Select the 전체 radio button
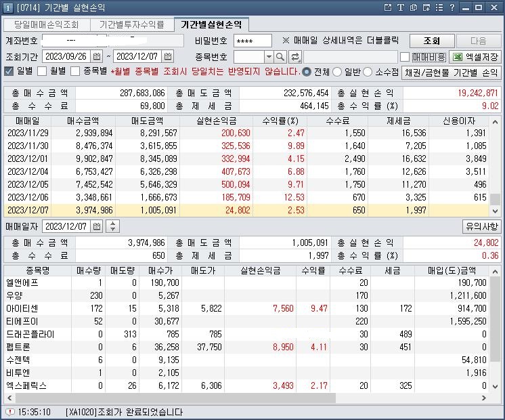The height and width of the screenshot is (420, 505). (307, 72)
